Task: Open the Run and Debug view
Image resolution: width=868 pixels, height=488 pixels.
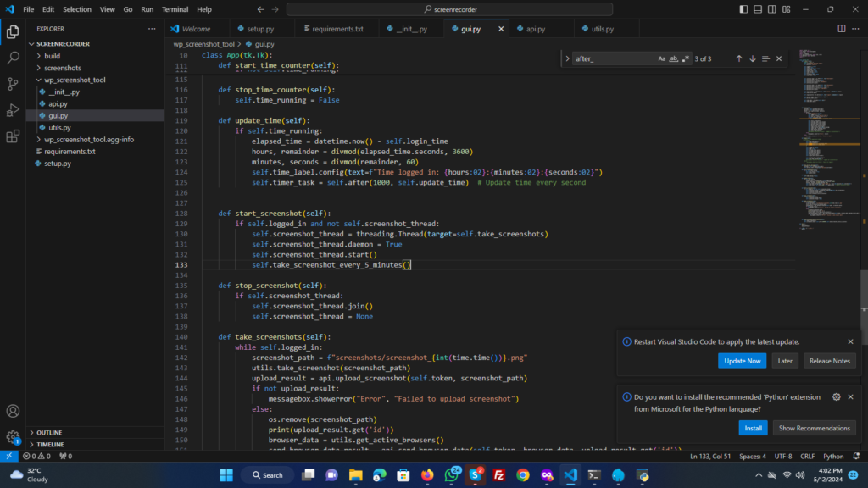Action: coord(13,110)
